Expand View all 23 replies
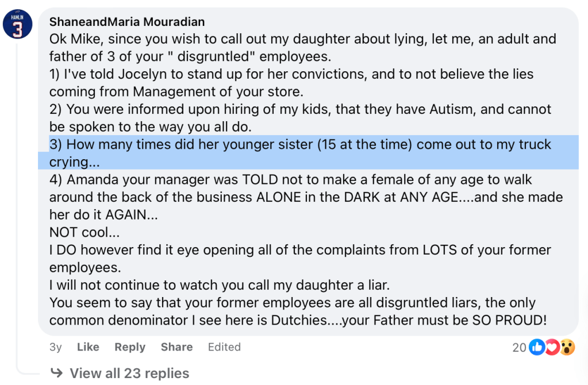The image size is (588, 385). point(129,374)
